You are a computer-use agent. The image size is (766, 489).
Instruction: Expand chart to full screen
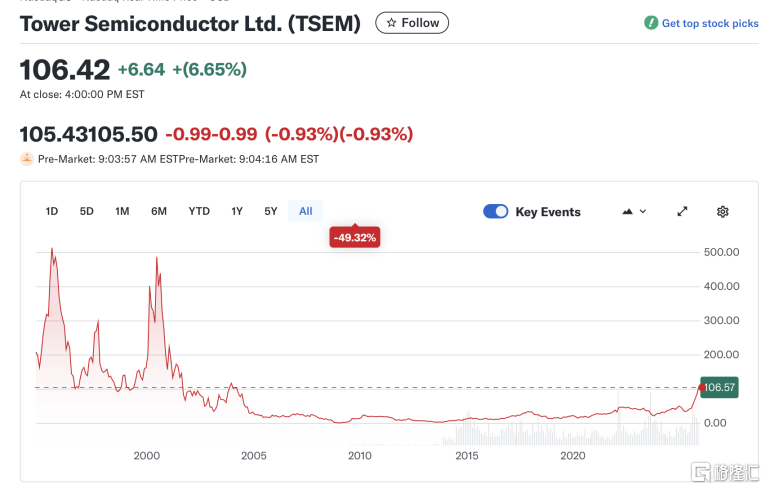(x=682, y=211)
